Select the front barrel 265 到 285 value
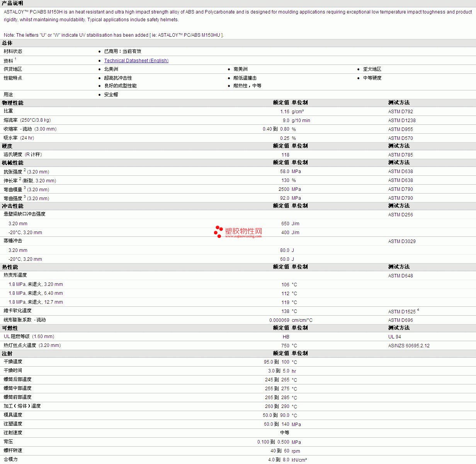 [x=277, y=398]
